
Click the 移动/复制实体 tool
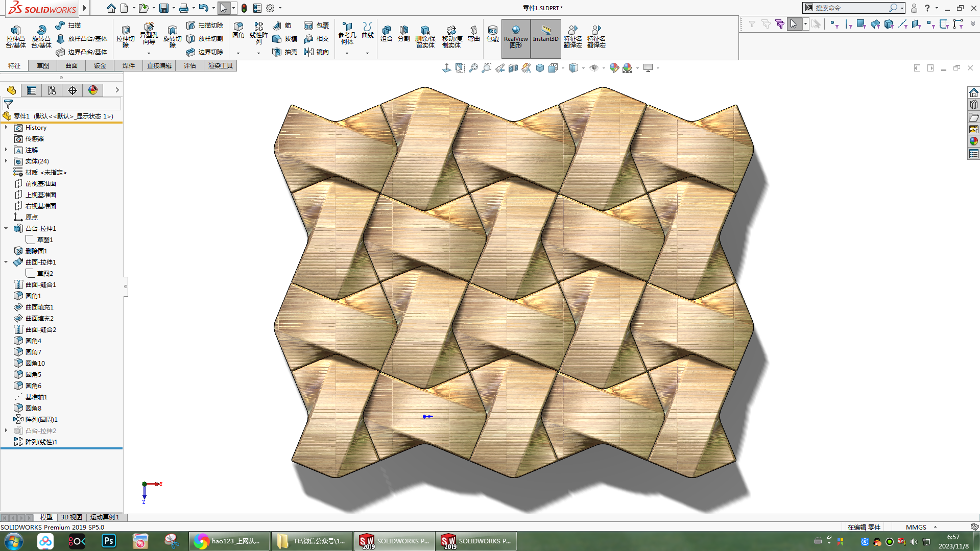[452, 37]
